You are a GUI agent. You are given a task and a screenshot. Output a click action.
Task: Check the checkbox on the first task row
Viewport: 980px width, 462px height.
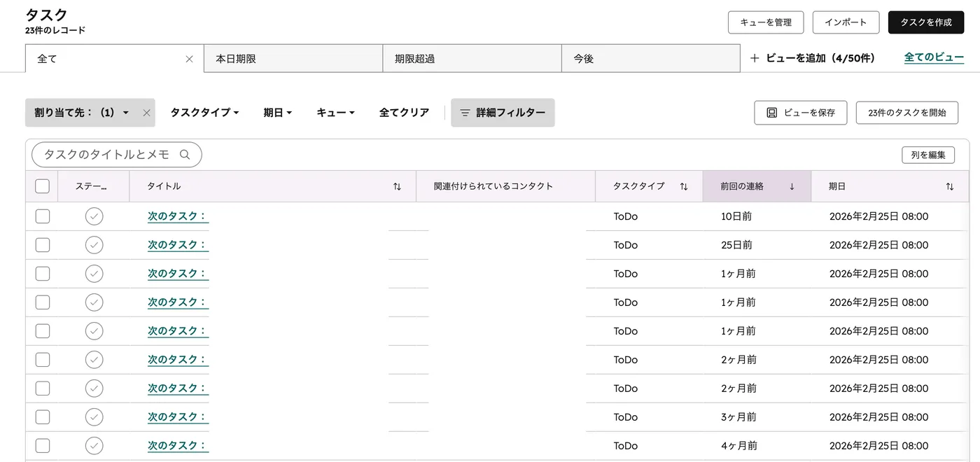pyautogui.click(x=42, y=216)
